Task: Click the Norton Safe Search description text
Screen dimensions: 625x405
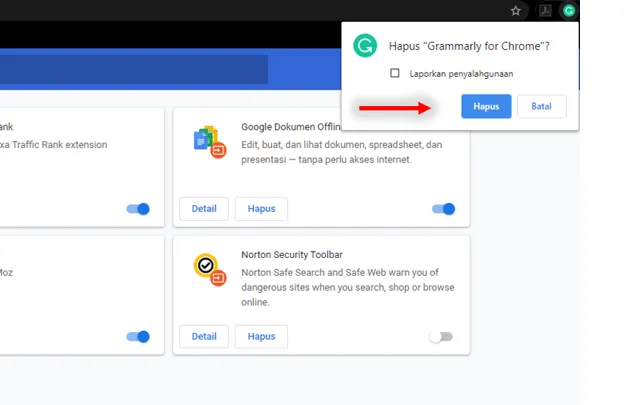Action: coord(348,287)
